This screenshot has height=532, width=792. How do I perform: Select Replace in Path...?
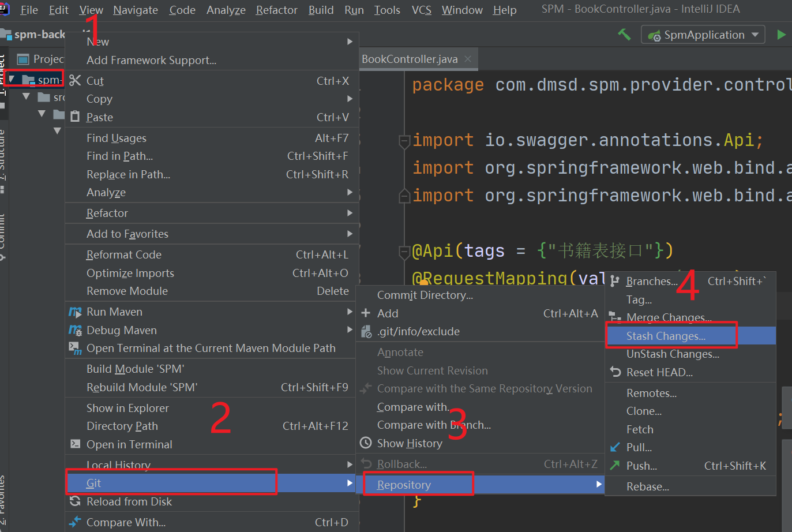click(212, 174)
